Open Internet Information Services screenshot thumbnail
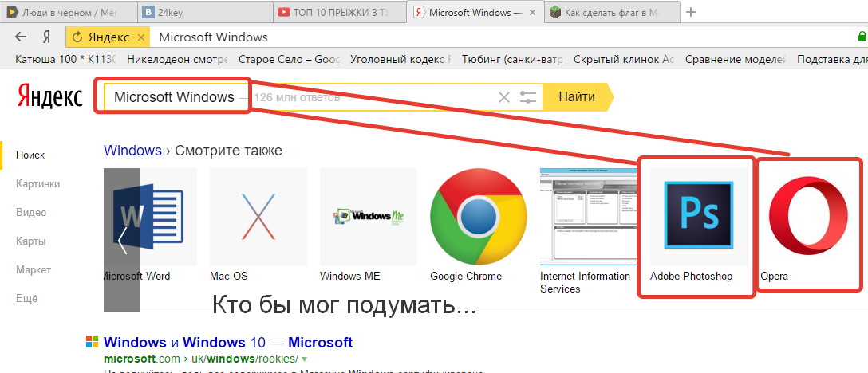The height and width of the screenshot is (373, 868). tap(589, 218)
